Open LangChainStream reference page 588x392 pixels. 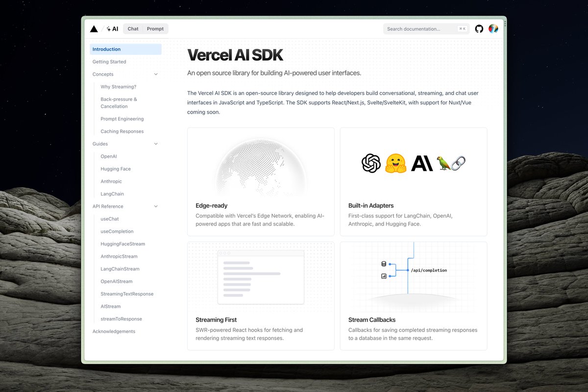(x=120, y=269)
